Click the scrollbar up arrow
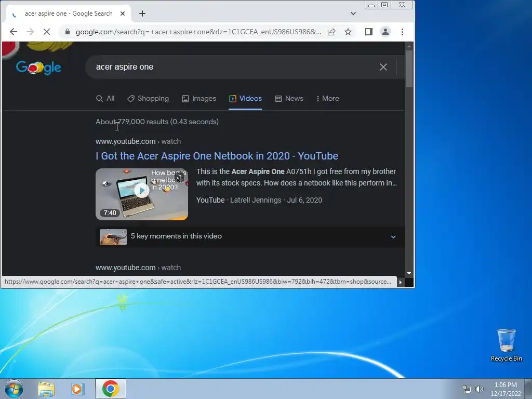This screenshot has height=399, width=532. 409,46
